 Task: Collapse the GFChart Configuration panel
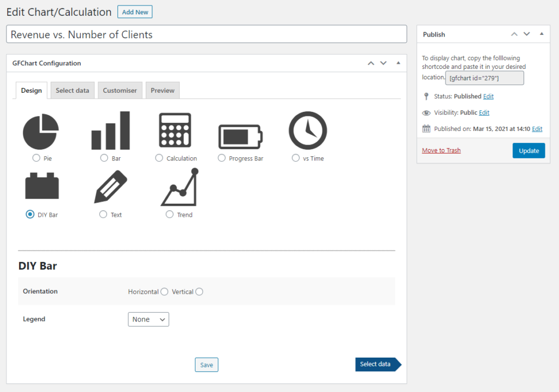click(x=398, y=63)
